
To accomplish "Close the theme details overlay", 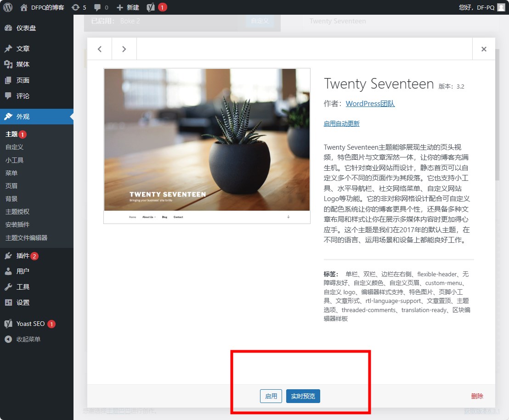I will pyautogui.click(x=484, y=49).
